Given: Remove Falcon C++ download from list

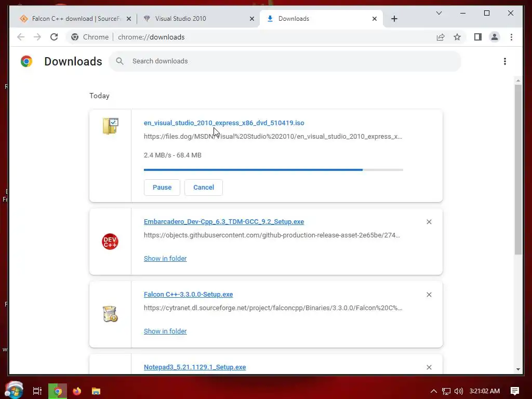Looking at the screenshot, I should 429,295.
